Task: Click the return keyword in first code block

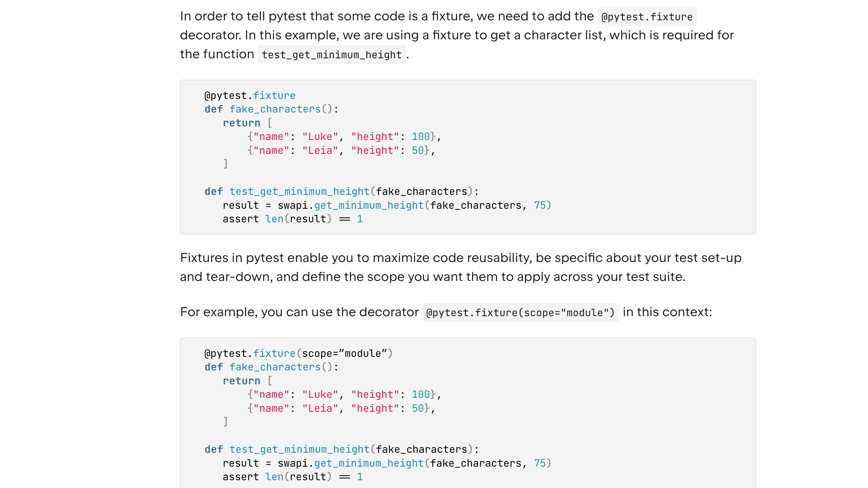Action: click(241, 123)
